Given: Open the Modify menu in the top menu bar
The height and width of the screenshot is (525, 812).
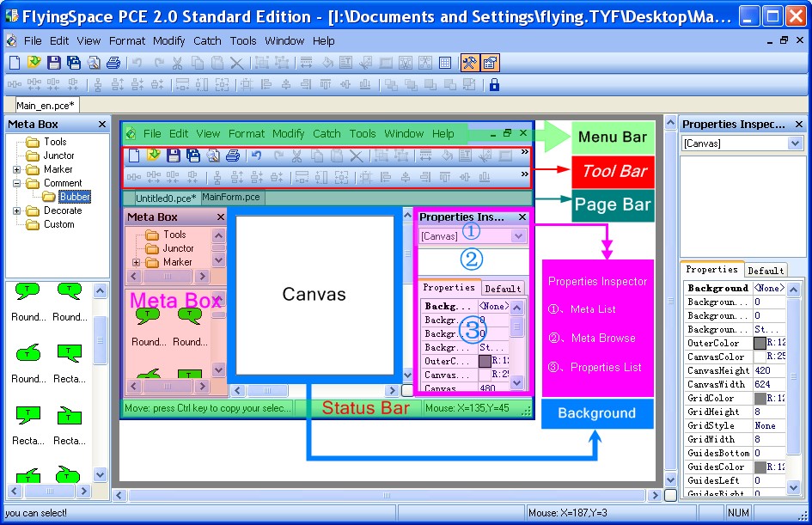Looking at the screenshot, I should (168, 41).
